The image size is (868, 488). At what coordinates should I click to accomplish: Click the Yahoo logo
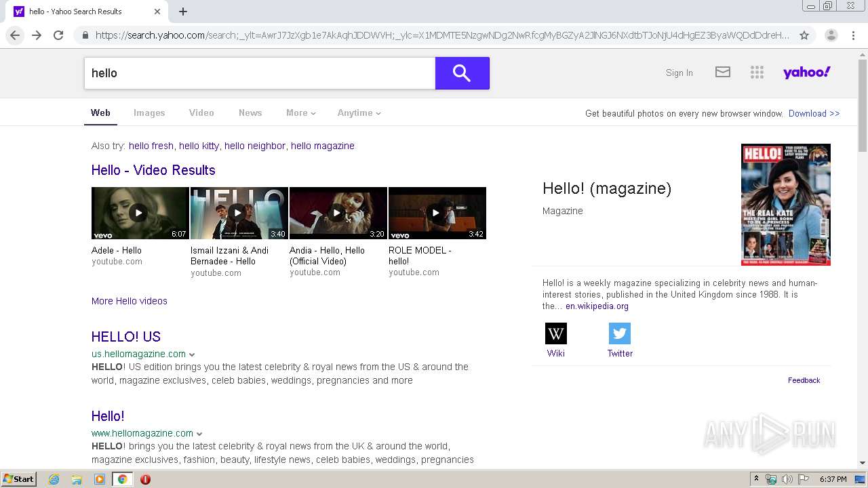(x=806, y=72)
